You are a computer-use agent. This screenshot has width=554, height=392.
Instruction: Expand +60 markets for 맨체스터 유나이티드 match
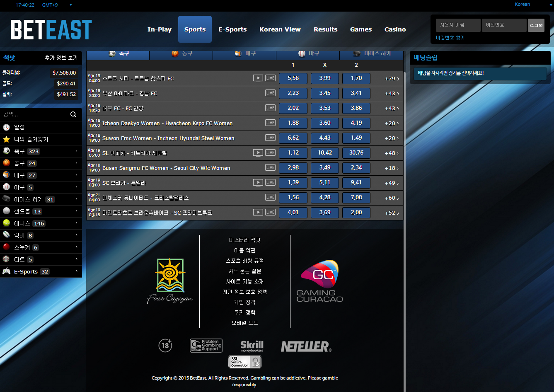[x=392, y=198]
